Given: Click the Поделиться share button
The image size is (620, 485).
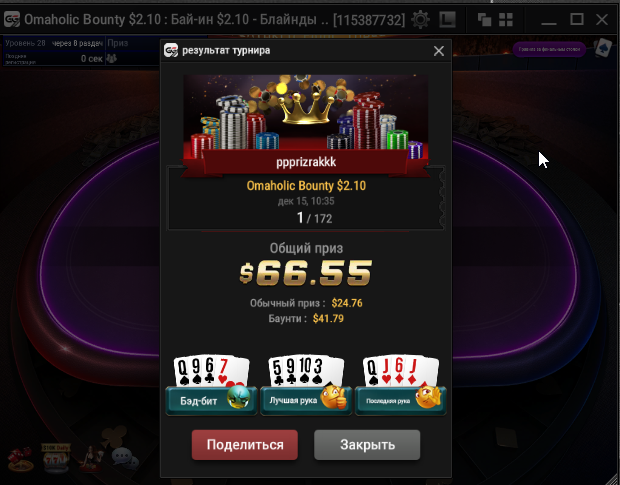Looking at the screenshot, I should pos(245,445).
